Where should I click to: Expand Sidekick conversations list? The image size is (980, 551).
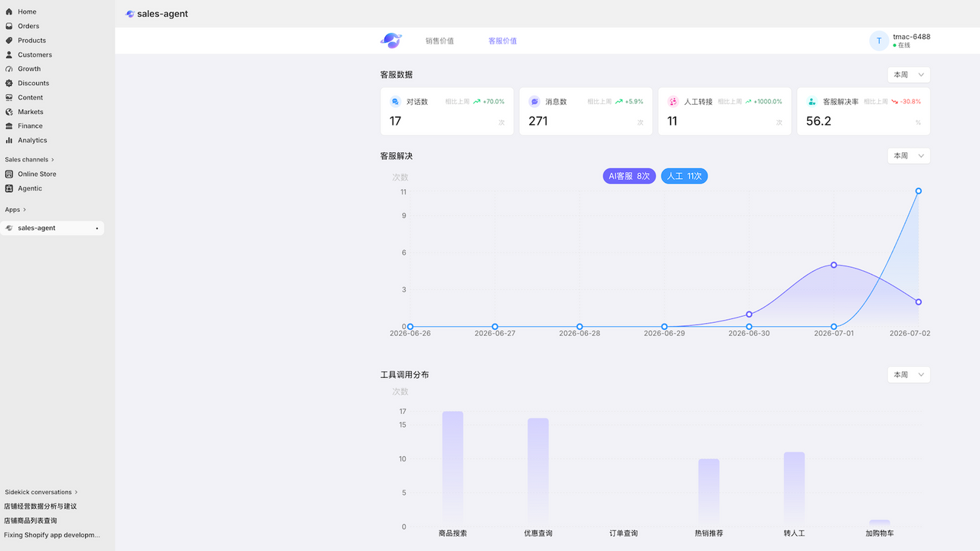(41, 492)
